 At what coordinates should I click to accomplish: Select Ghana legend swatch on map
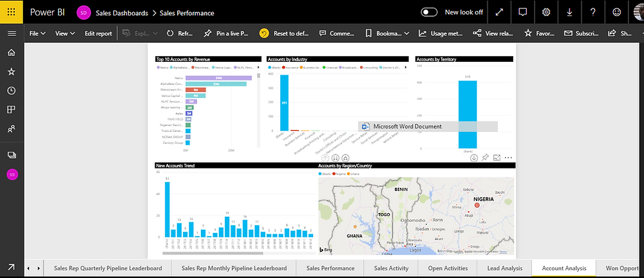pos(348,174)
